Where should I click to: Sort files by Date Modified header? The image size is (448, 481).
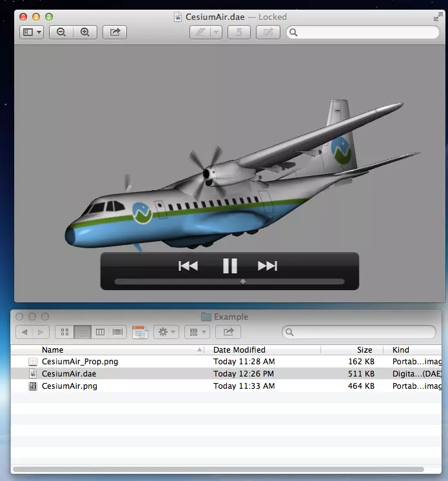point(239,349)
